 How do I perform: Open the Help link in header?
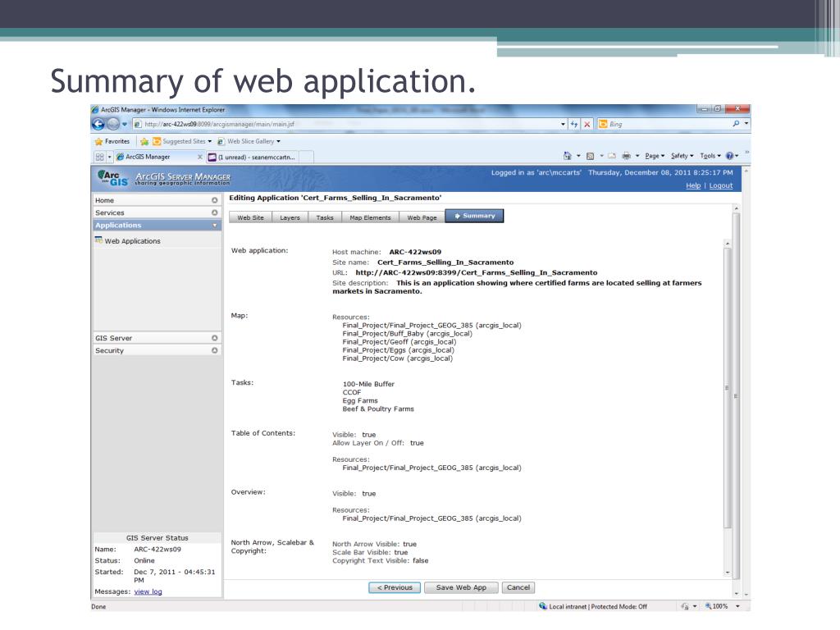click(x=693, y=185)
